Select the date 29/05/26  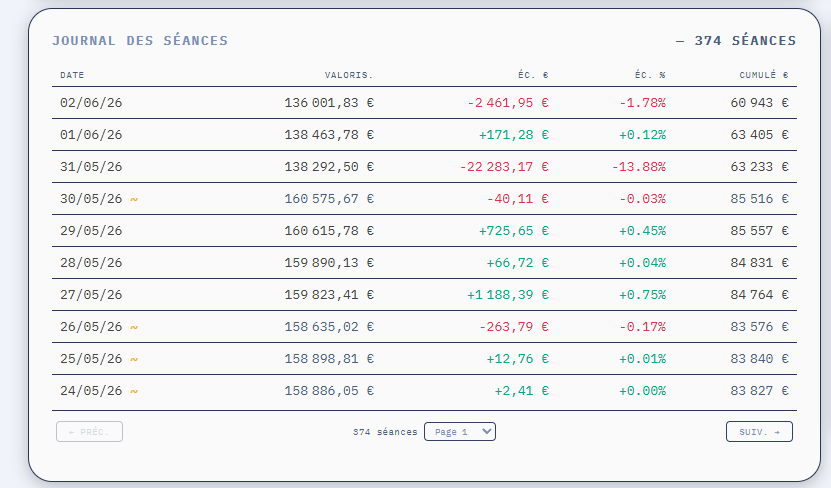click(91, 231)
